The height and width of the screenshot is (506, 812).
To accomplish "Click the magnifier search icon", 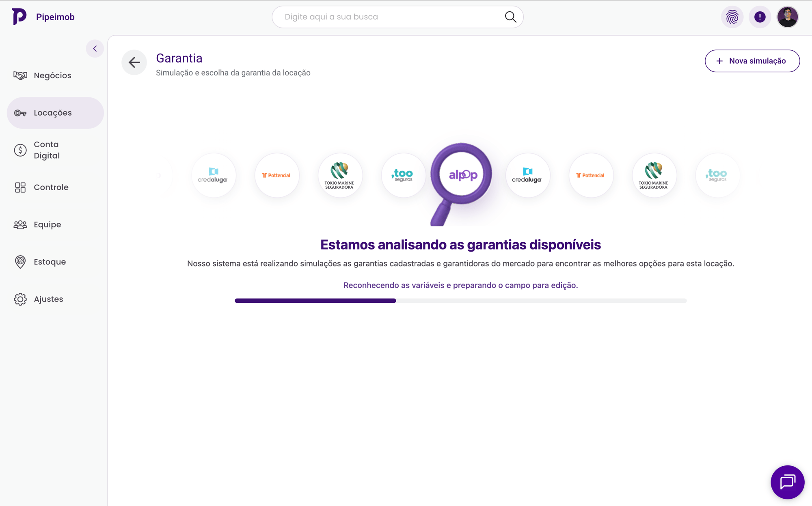I will [510, 17].
